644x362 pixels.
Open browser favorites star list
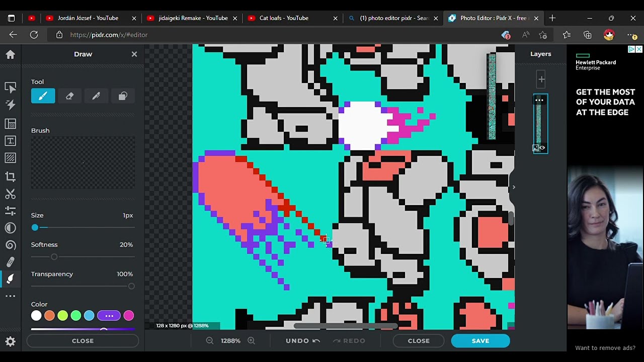tap(567, 35)
